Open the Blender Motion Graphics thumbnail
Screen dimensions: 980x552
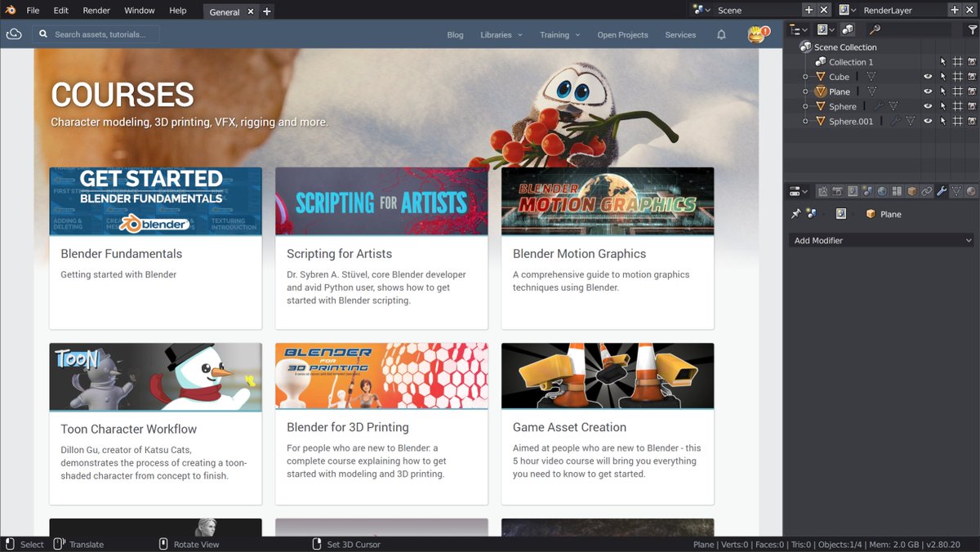pos(608,201)
